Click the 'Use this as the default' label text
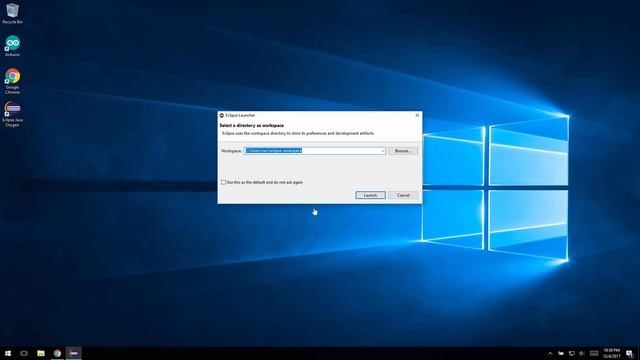 (x=265, y=182)
